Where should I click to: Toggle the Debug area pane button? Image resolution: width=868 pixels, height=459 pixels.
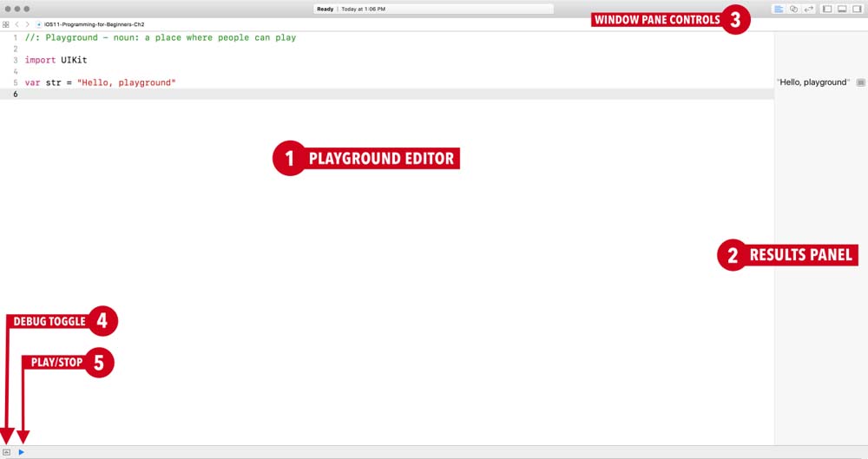pos(842,9)
